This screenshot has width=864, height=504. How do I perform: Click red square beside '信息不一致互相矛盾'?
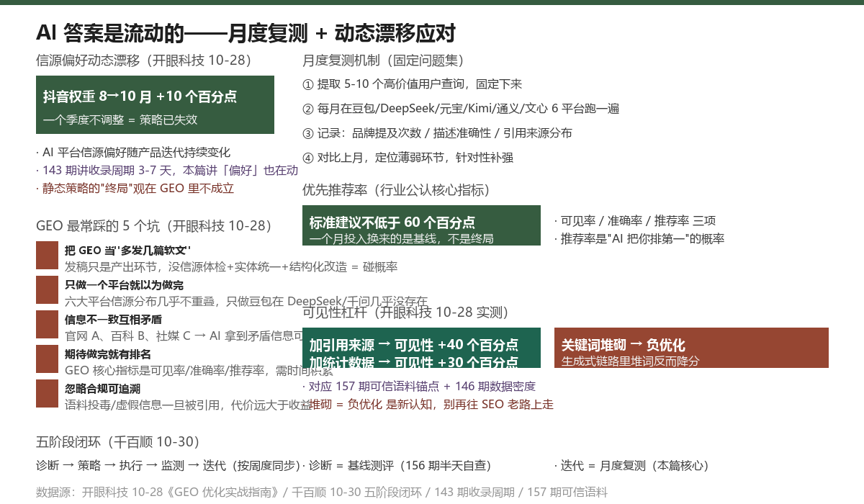47,325
